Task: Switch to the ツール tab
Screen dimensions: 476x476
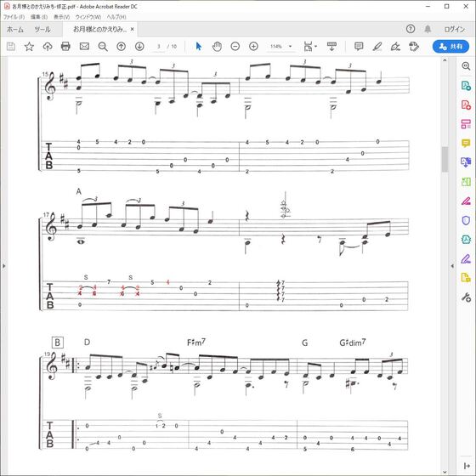Action: coord(42,30)
